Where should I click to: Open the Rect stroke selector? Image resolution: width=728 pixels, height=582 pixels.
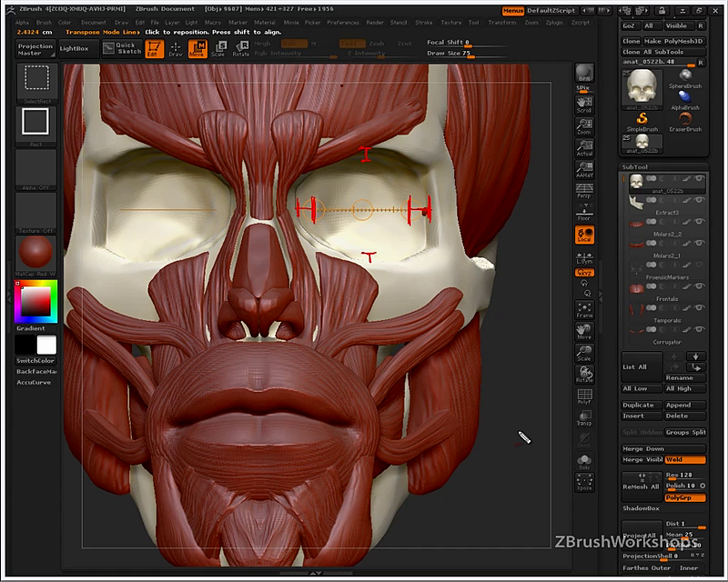coord(35,126)
